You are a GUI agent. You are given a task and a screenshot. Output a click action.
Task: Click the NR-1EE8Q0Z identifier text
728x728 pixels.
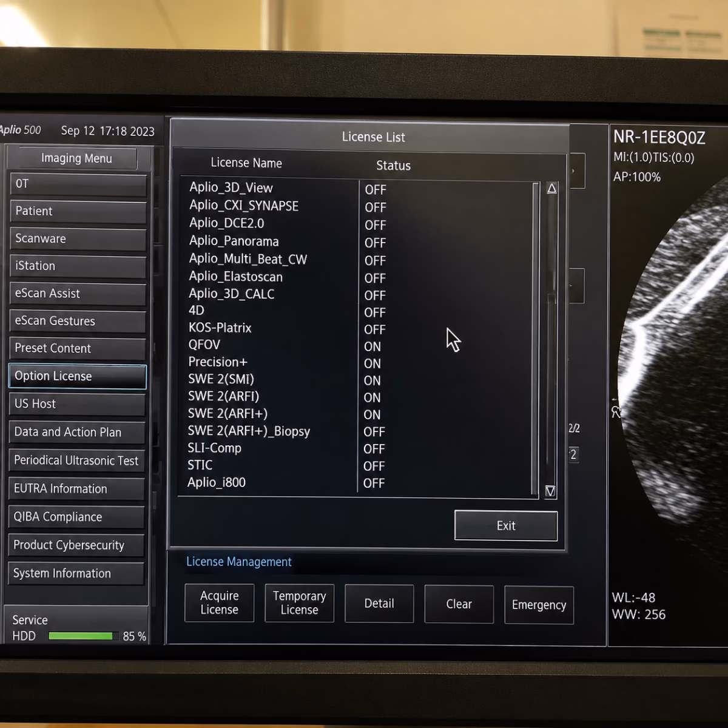[x=659, y=138]
